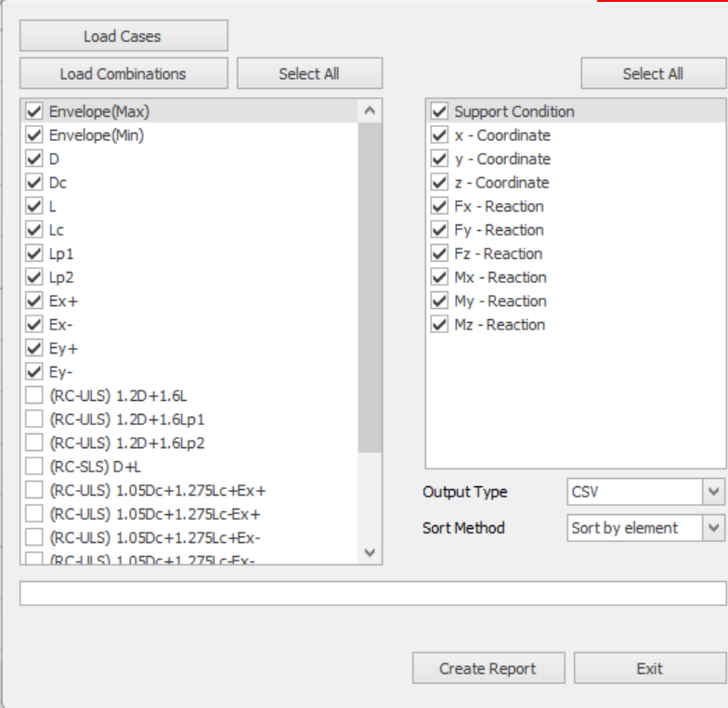Disable the Mz - Reaction checkbox
Screen dimensions: 728x708
(440, 325)
